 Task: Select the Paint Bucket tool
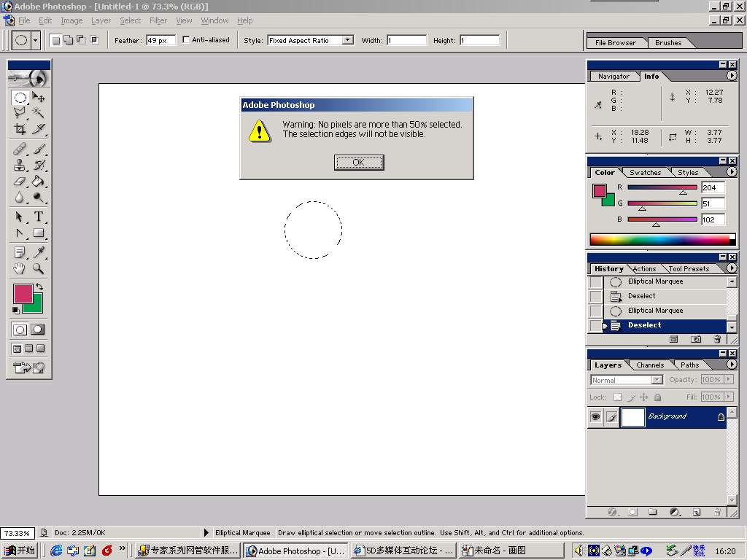[x=39, y=182]
